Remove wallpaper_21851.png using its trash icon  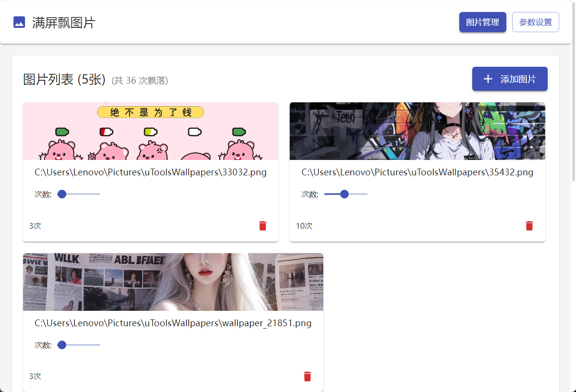tap(307, 377)
